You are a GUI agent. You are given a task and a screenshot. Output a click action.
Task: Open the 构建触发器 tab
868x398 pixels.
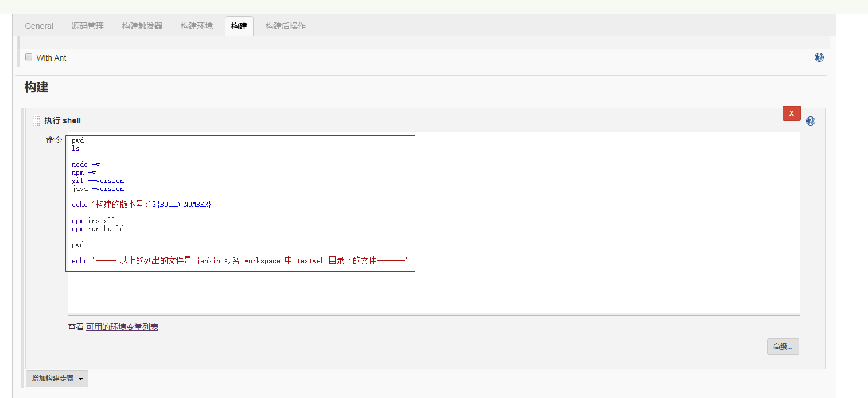pos(142,26)
